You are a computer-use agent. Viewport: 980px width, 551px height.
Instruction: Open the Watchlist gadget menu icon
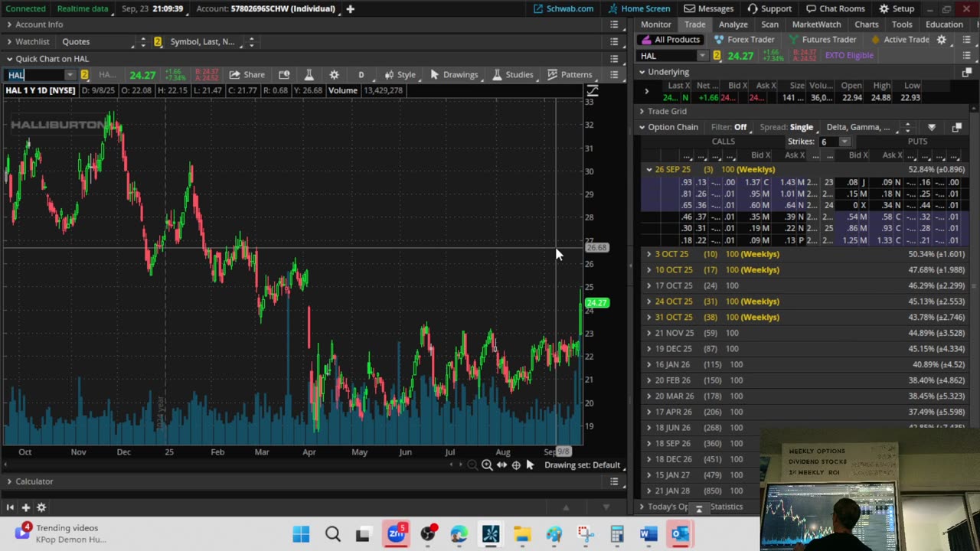[x=614, y=41]
